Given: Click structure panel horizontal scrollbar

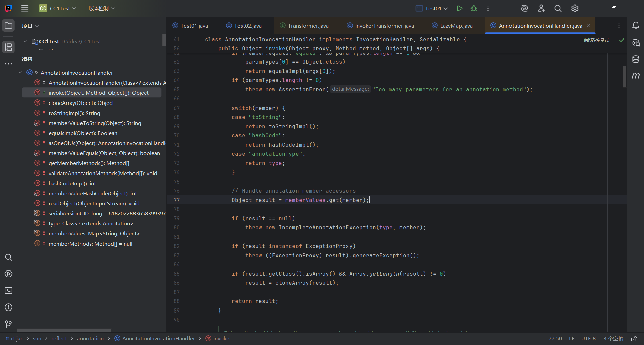Looking at the screenshot, I should click(x=64, y=330).
